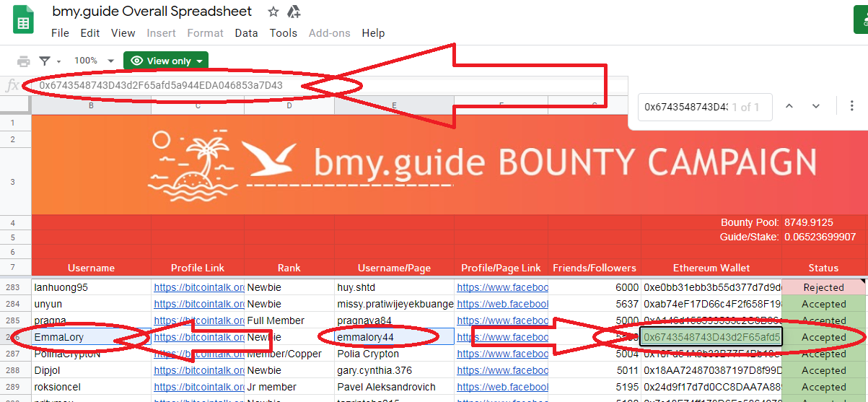
Task: Open the File menu
Action: coord(60,33)
